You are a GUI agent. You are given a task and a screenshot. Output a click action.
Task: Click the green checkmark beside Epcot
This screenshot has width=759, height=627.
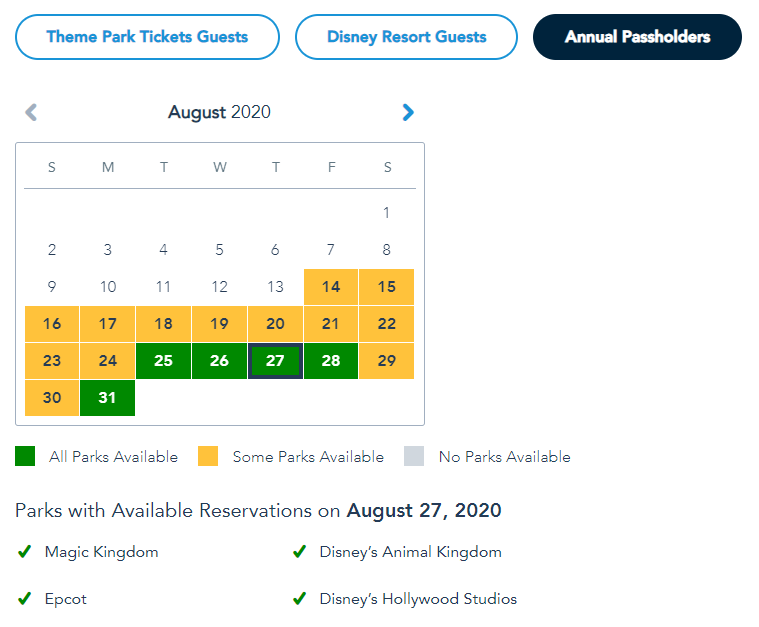tap(24, 599)
